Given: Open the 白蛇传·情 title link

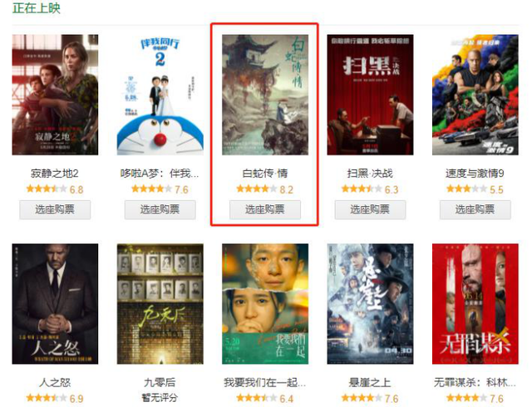Looking at the screenshot, I should click(x=265, y=174).
